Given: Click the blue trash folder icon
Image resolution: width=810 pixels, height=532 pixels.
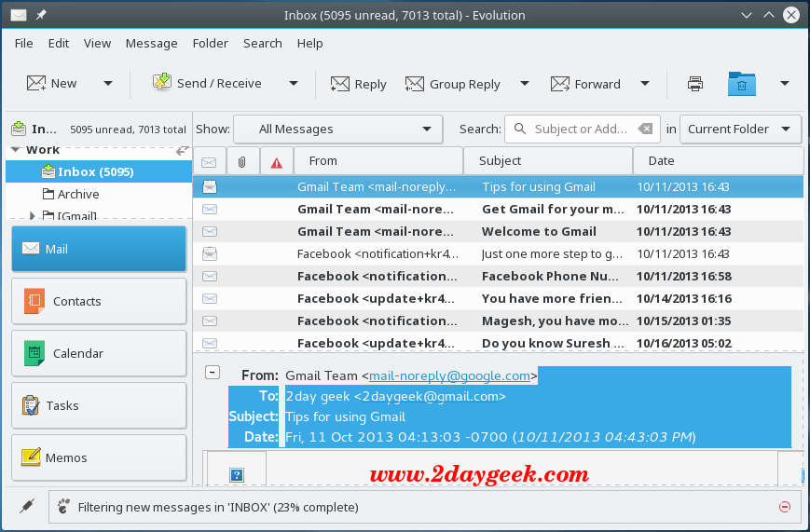Looking at the screenshot, I should click(742, 84).
